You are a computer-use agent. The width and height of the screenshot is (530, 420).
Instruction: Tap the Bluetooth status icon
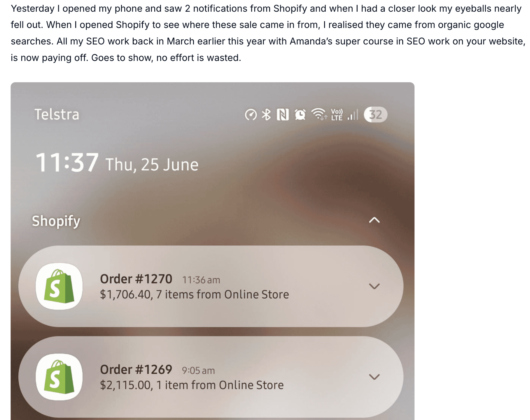click(x=266, y=115)
